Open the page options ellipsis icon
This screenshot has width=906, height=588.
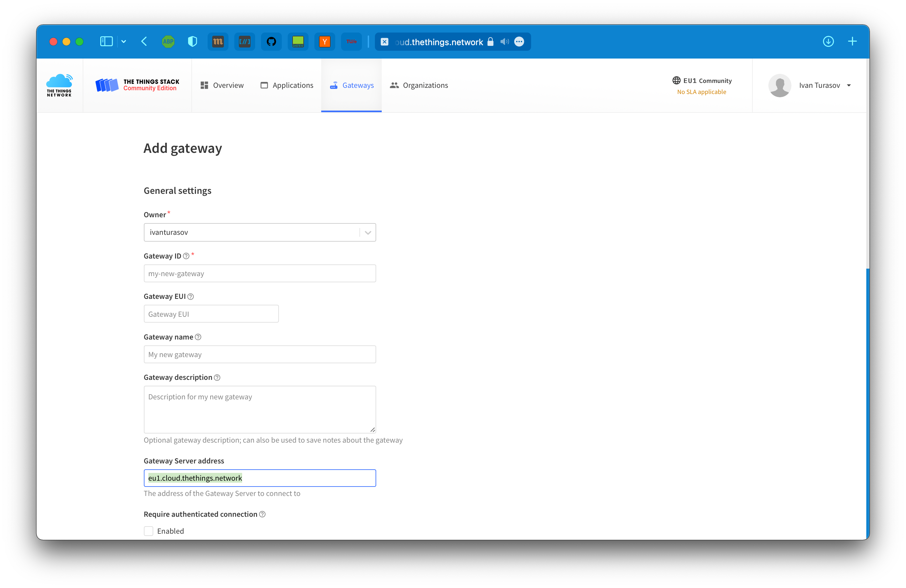(519, 42)
